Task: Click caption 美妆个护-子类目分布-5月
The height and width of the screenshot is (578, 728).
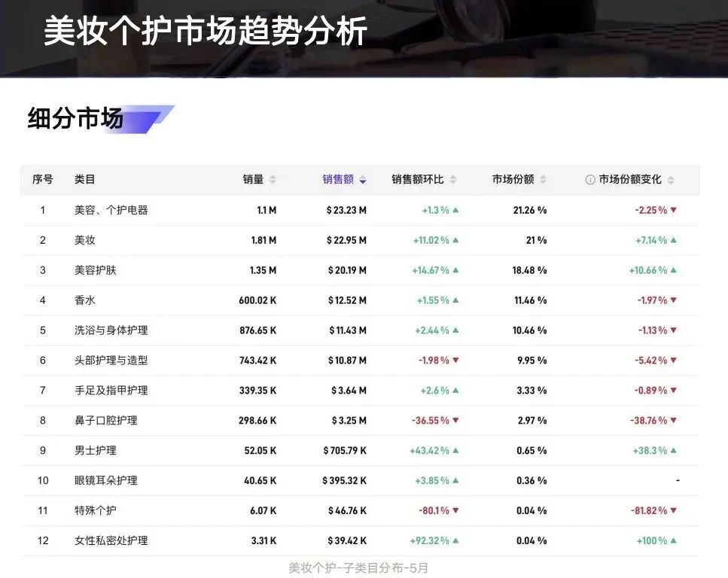Action: 358,567
